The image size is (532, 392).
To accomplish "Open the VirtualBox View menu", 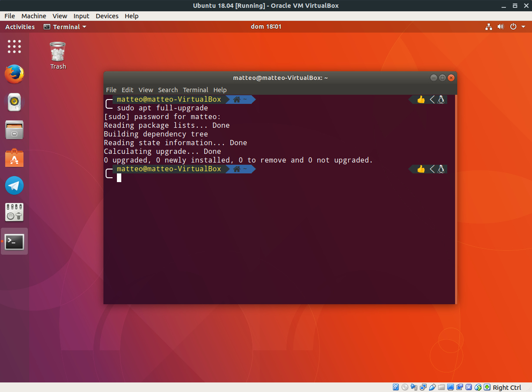I will (60, 16).
